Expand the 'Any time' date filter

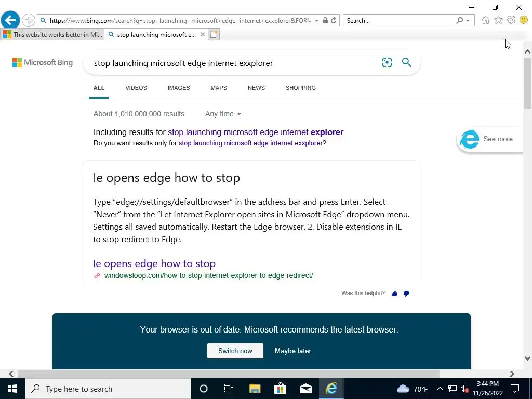223,114
